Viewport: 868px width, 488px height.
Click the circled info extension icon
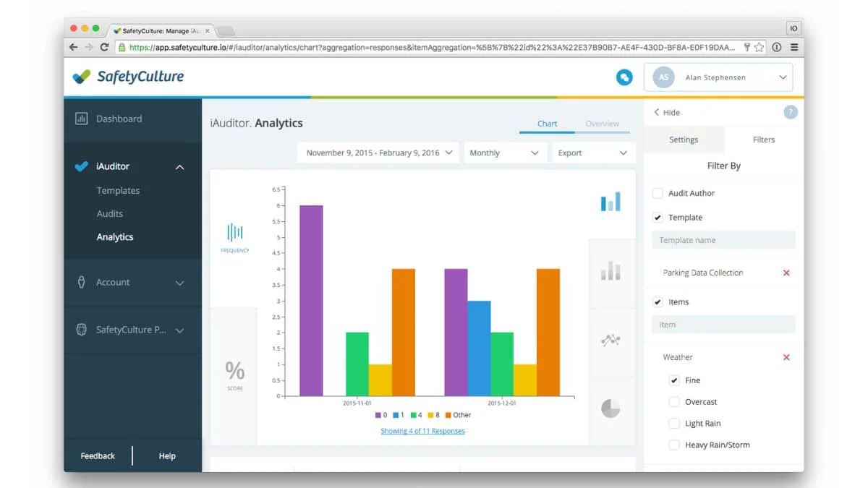coord(777,47)
